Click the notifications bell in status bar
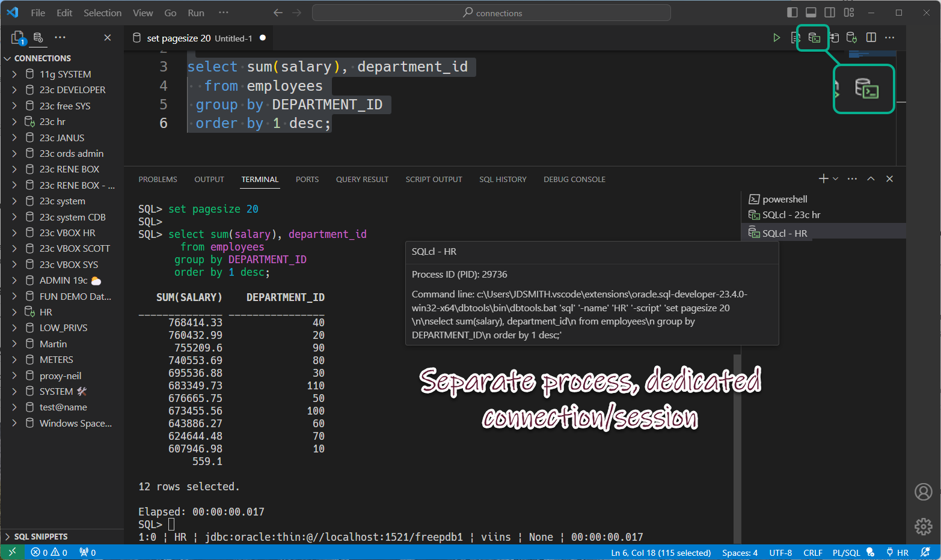Image resolution: width=941 pixels, height=560 pixels. pyautogui.click(x=925, y=552)
